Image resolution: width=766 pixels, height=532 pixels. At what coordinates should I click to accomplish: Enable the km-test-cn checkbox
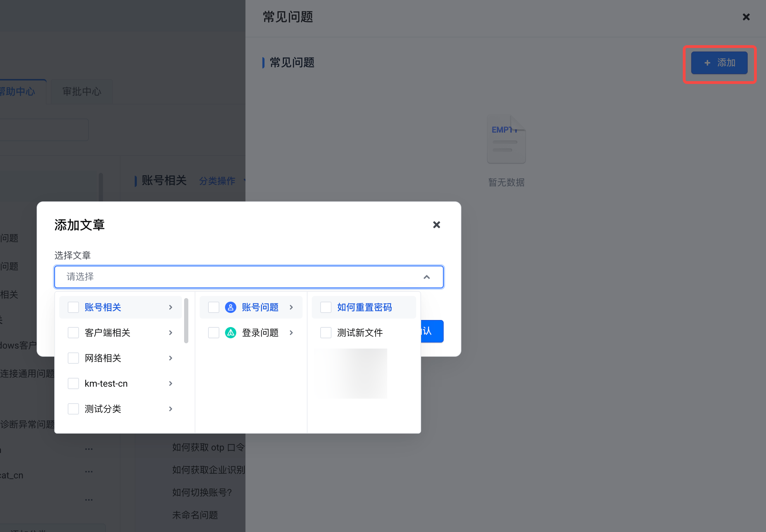73,383
